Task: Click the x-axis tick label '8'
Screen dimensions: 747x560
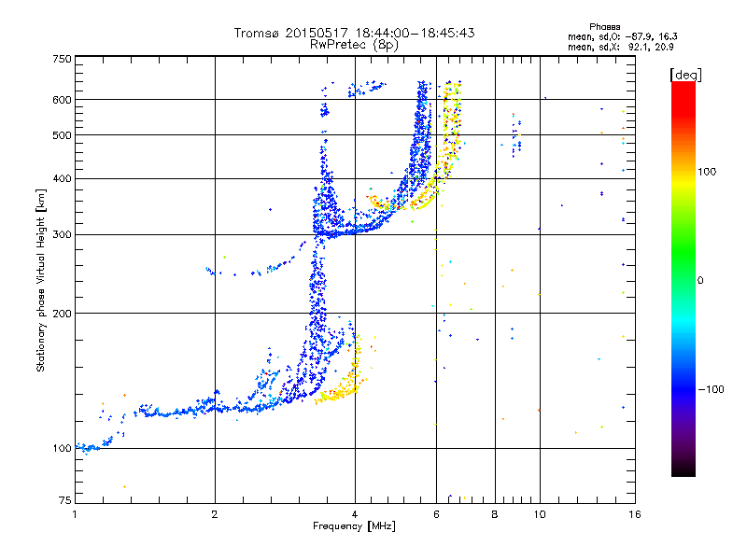Action: (495, 514)
